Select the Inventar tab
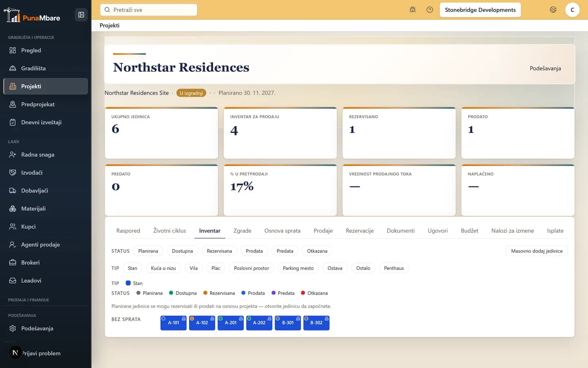588x368 pixels. pos(210,231)
